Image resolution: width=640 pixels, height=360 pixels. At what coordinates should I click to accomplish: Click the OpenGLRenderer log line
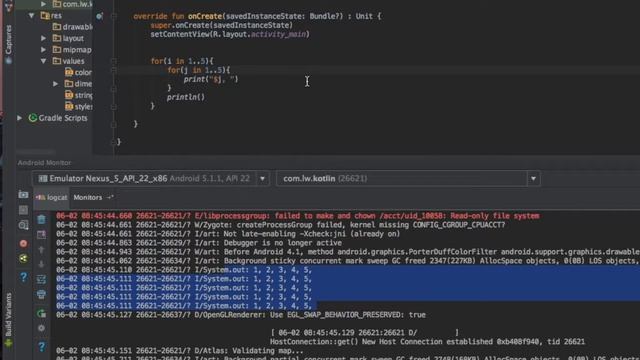point(241,315)
